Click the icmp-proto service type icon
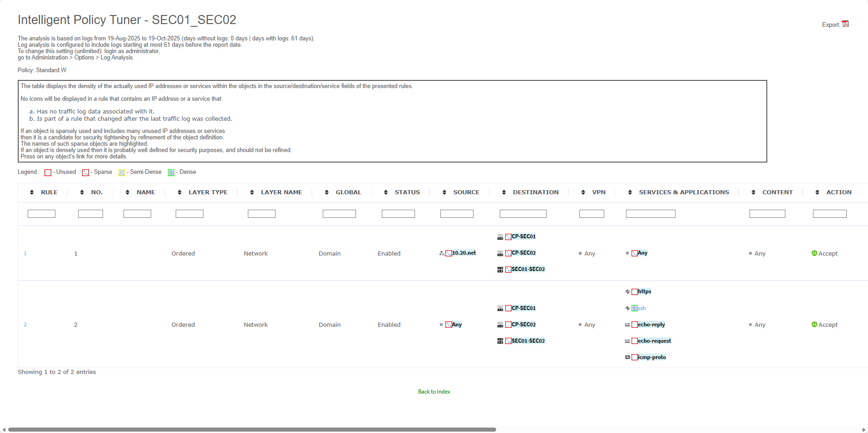 [627, 357]
